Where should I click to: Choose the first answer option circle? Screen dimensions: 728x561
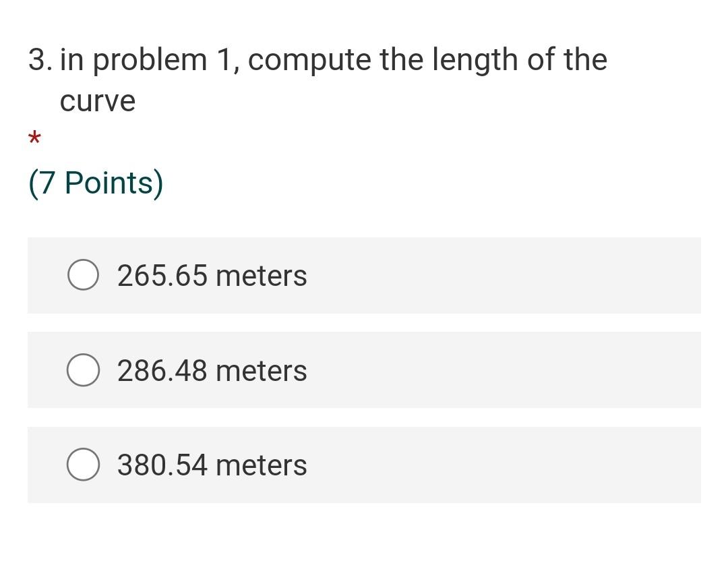click(x=82, y=274)
